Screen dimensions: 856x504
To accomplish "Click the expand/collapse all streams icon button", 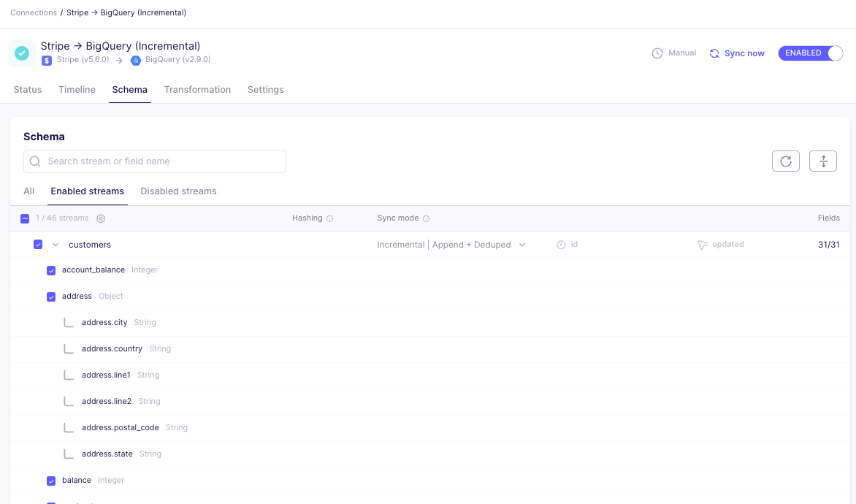I will [x=822, y=161].
